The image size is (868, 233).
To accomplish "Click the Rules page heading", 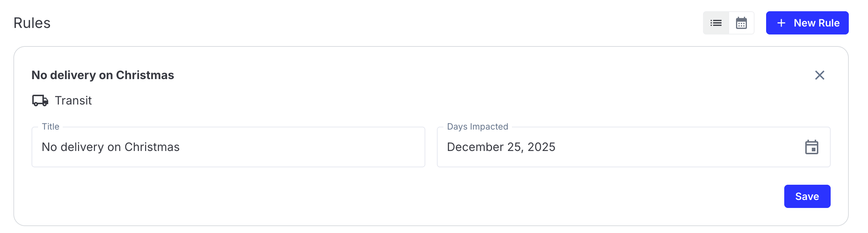I will pyautogui.click(x=32, y=23).
